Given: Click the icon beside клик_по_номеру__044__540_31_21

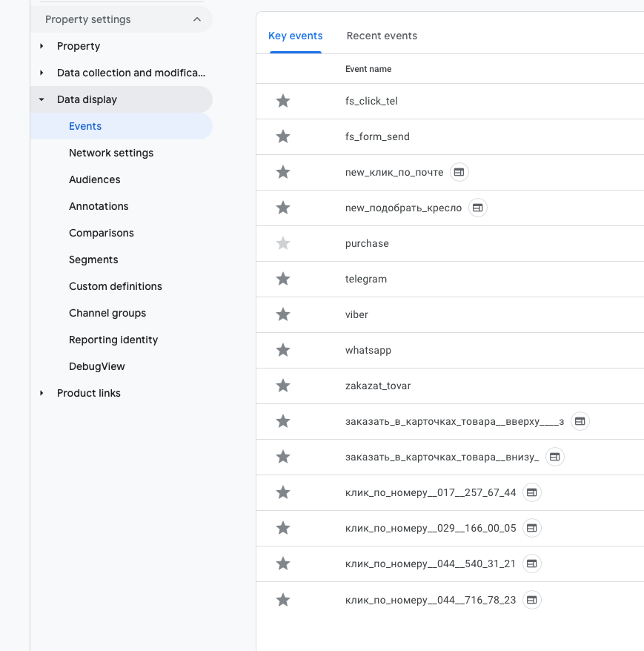Looking at the screenshot, I should [x=531, y=564].
